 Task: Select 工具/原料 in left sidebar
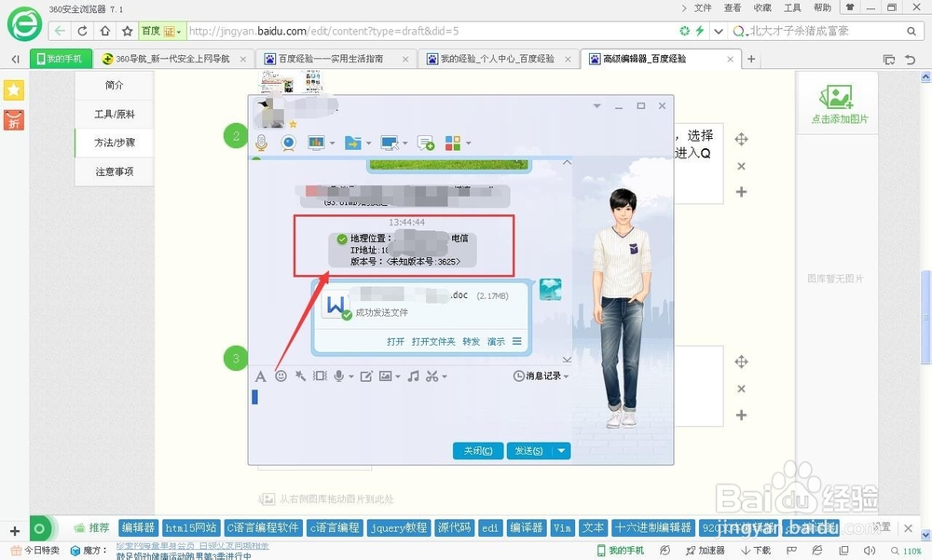point(114,114)
